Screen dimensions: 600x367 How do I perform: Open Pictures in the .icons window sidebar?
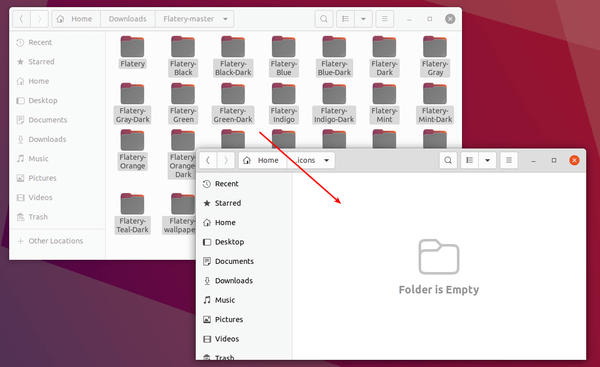[x=244, y=320]
